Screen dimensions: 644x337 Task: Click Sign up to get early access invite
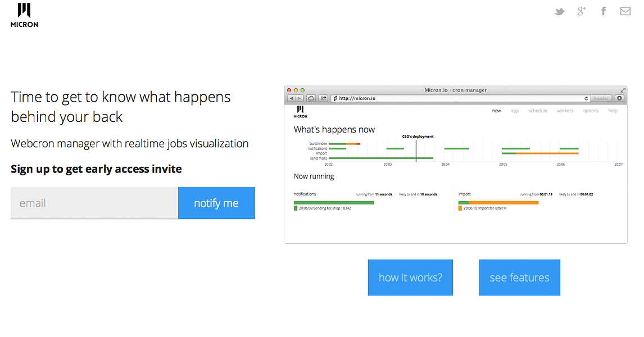96,169
